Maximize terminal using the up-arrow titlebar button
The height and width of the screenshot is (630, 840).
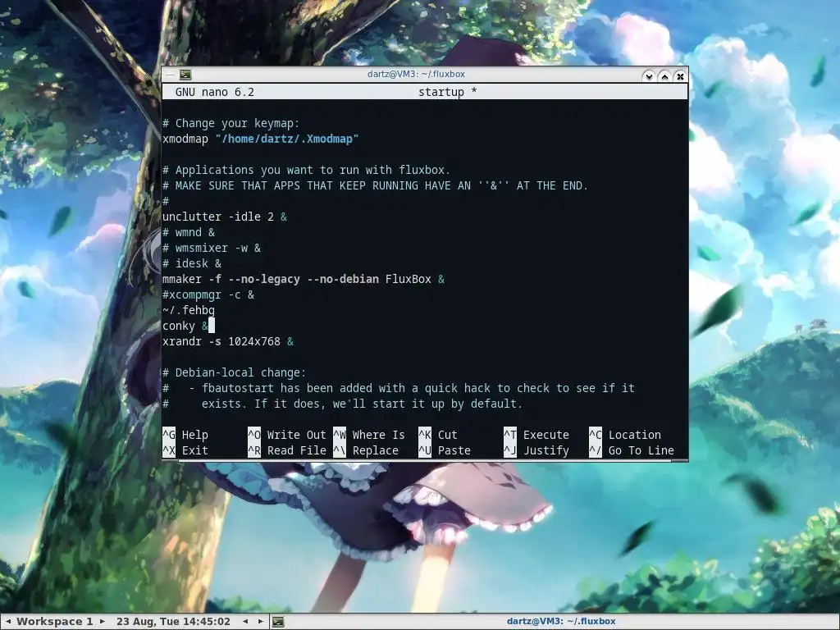(x=664, y=76)
